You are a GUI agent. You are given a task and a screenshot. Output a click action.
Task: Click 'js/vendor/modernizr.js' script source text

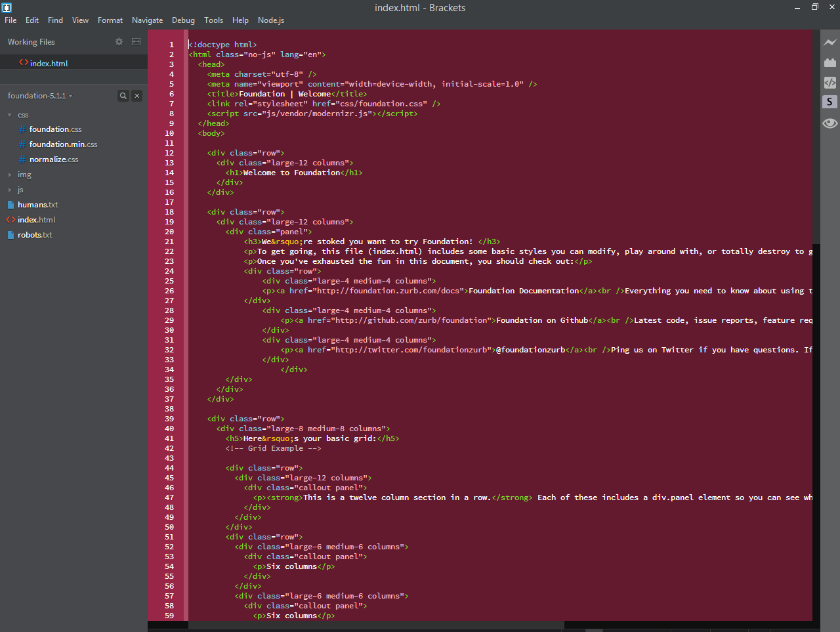tap(317, 114)
